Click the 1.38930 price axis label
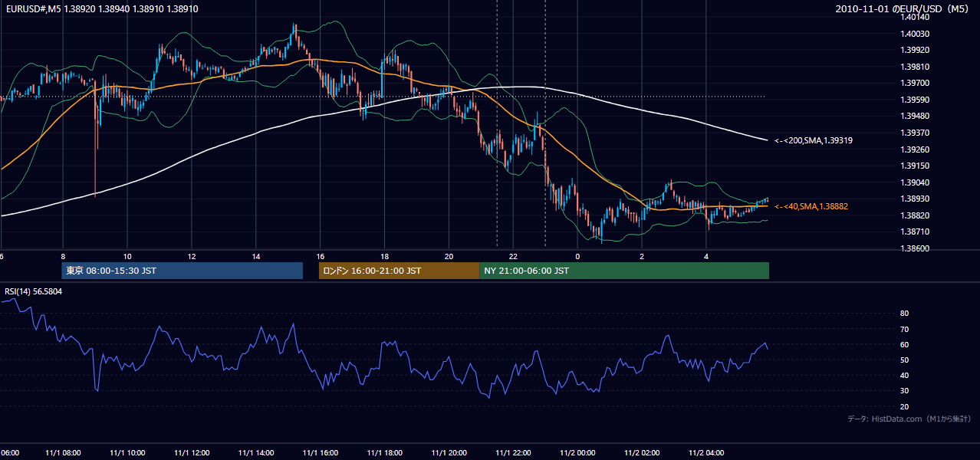Image resolution: width=980 pixels, height=460 pixels. [x=916, y=199]
